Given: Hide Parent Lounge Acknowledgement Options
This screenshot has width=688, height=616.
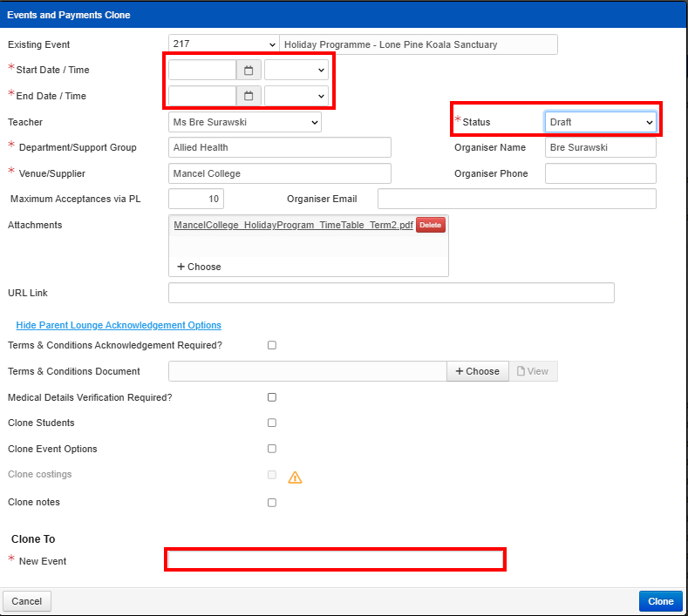Looking at the screenshot, I should coord(119,325).
